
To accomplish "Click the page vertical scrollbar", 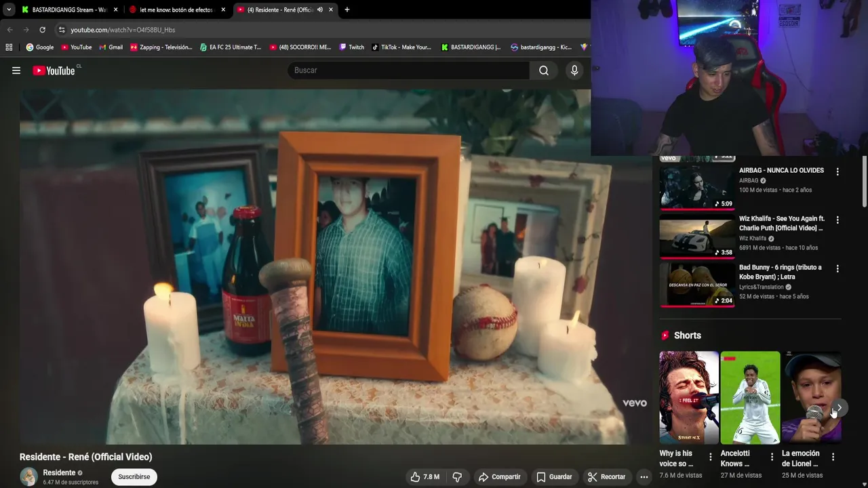I will [865, 182].
